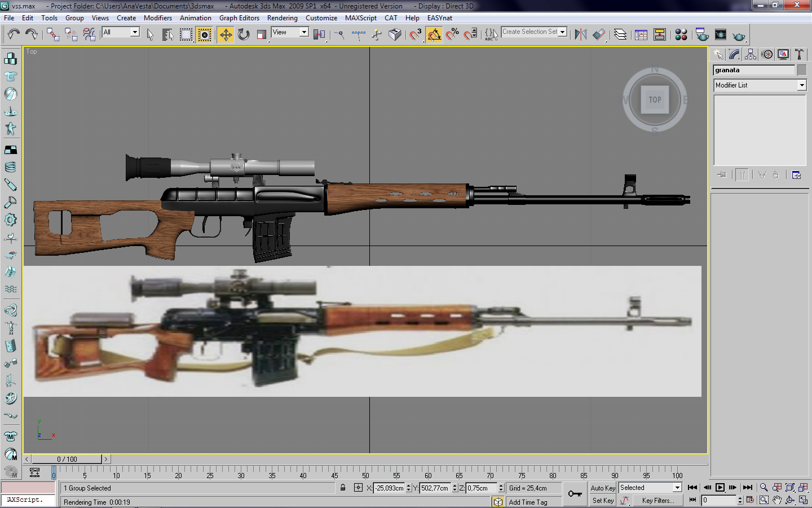Expand the Create Selection Set dropdown
The height and width of the screenshot is (508, 812).
click(562, 32)
